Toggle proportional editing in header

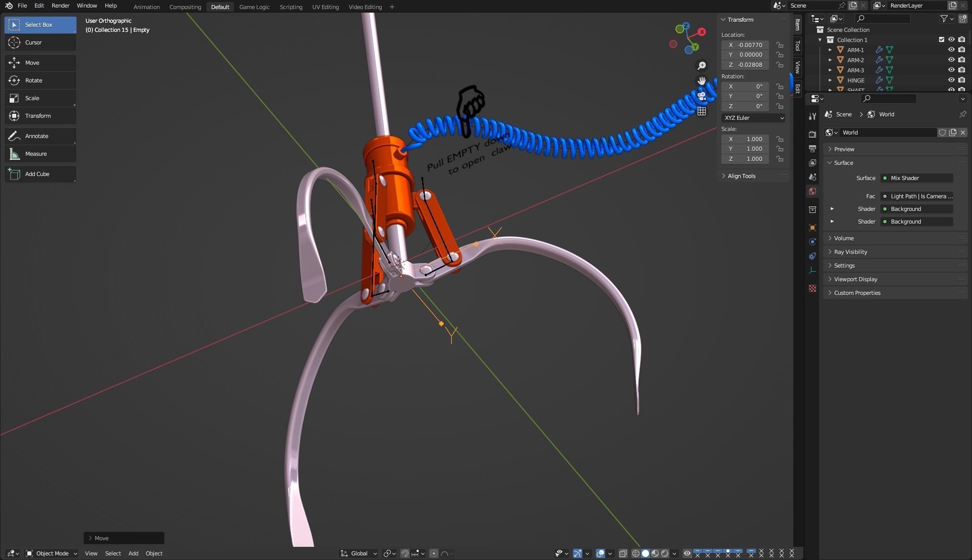pos(434,553)
